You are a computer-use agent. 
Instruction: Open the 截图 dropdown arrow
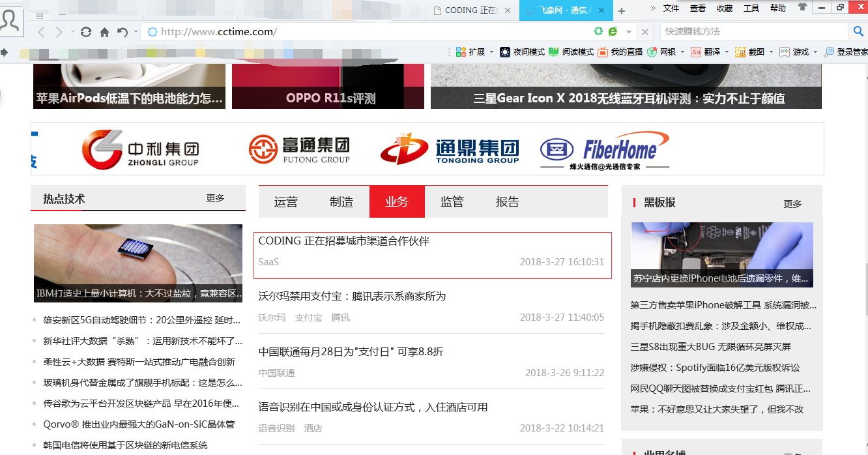point(770,52)
